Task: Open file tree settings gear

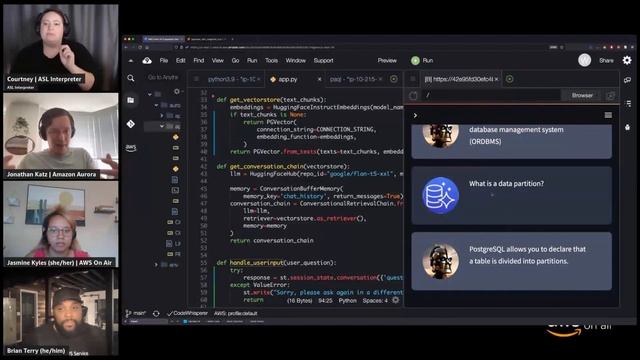Action: 177,91
